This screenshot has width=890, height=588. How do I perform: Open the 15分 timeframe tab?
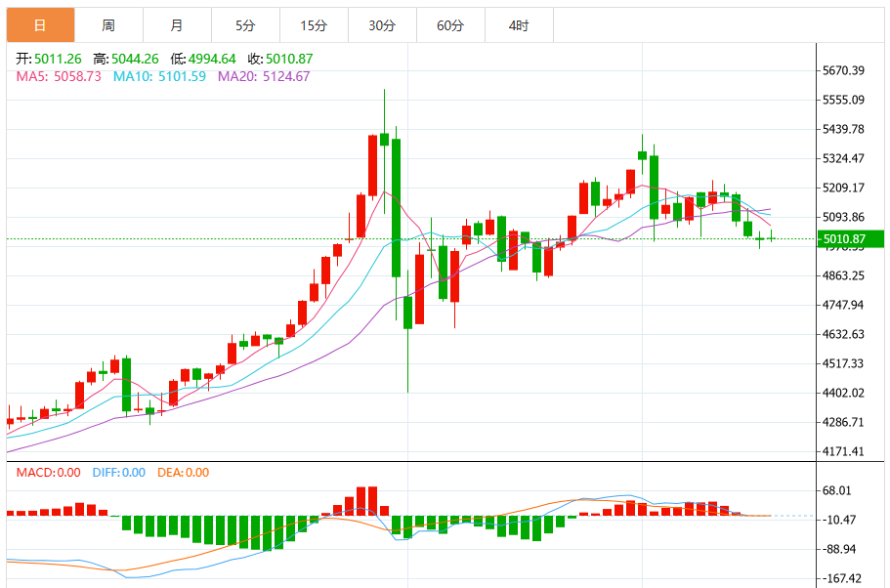[314, 25]
